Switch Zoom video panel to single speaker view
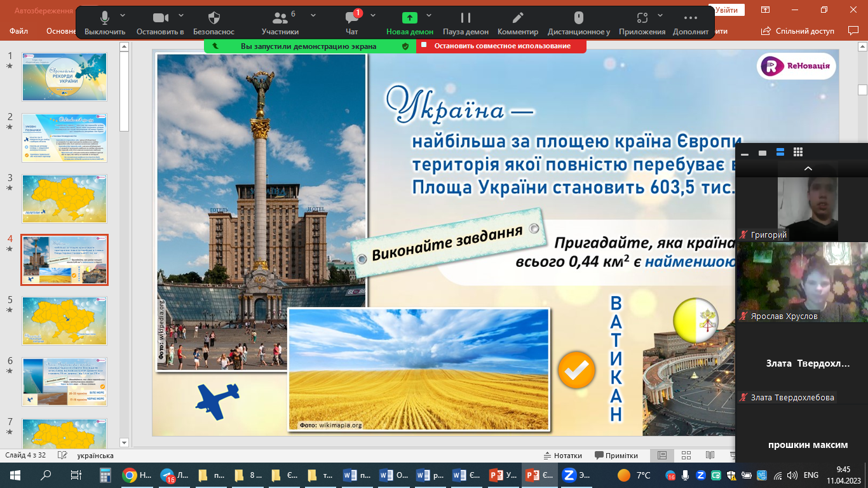Image resolution: width=868 pixels, height=488 pixels. [x=763, y=152]
